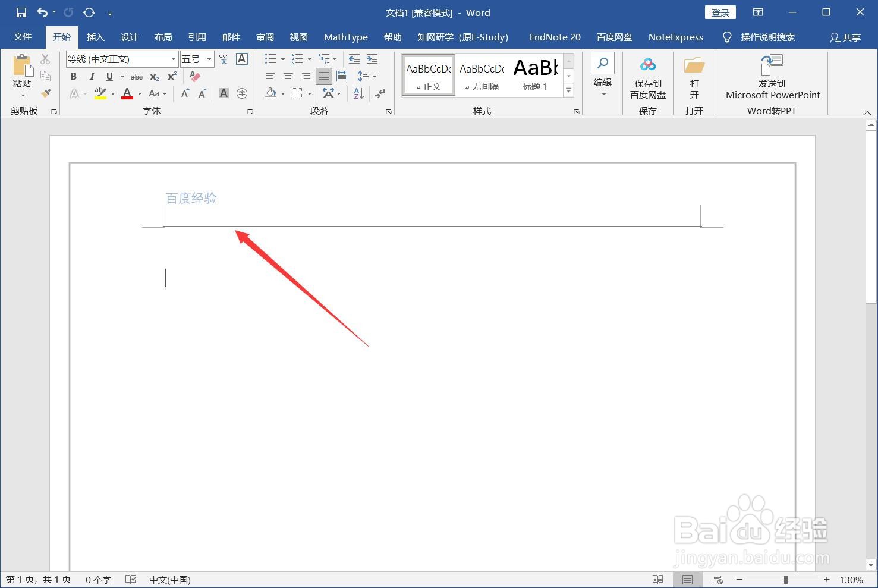The width and height of the screenshot is (878, 588).
Task: Click the Copy icon in clipboard group
Action: 45,76
